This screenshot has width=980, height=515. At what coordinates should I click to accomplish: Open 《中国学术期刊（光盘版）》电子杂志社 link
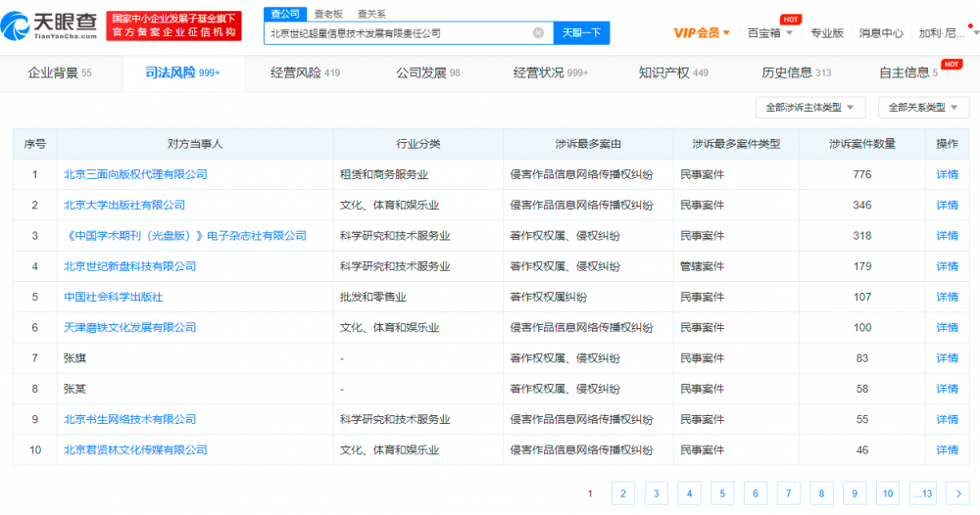(185, 236)
